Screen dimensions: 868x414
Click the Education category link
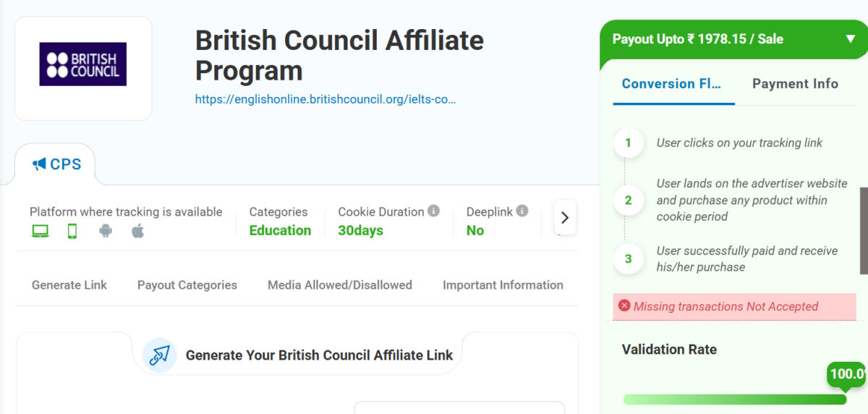coord(280,231)
